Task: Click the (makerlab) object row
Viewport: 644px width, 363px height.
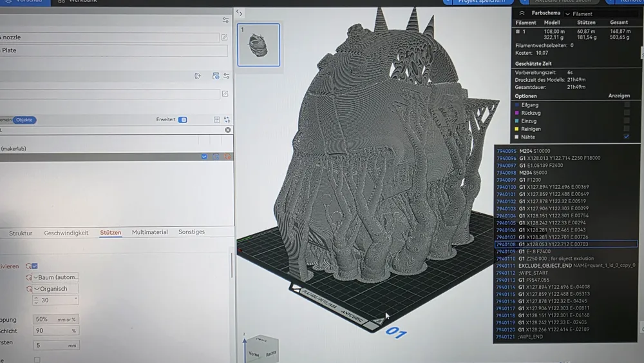Action: point(117,148)
